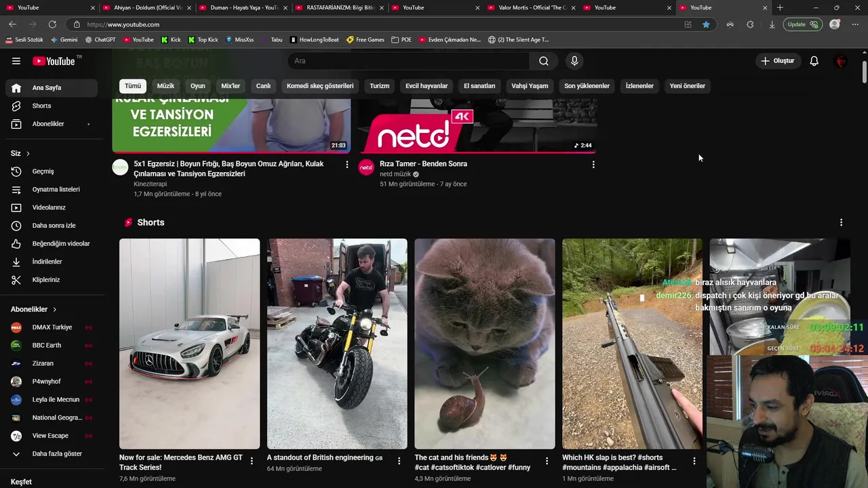Open Daha sonra izle
This screenshot has width=868, height=488.
tap(52, 226)
